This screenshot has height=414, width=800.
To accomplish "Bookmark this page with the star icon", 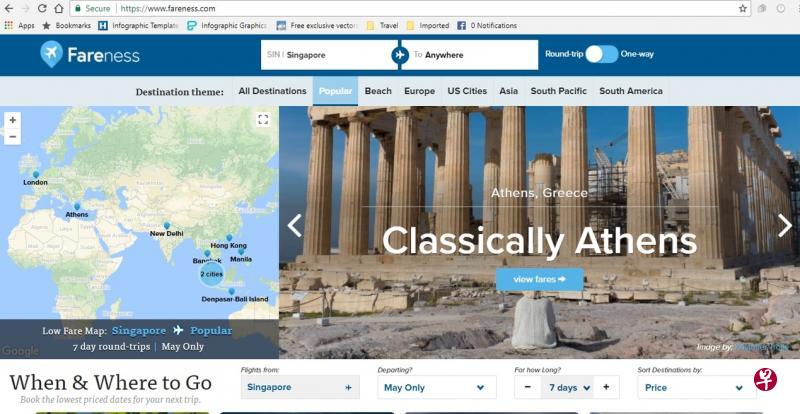I will click(x=743, y=9).
